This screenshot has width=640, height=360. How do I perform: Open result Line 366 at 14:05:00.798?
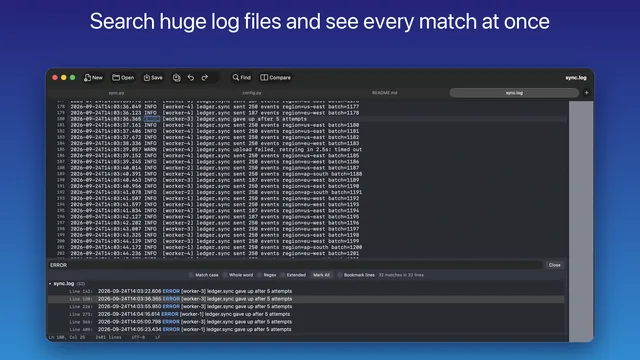pyautogui.click(x=306, y=322)
